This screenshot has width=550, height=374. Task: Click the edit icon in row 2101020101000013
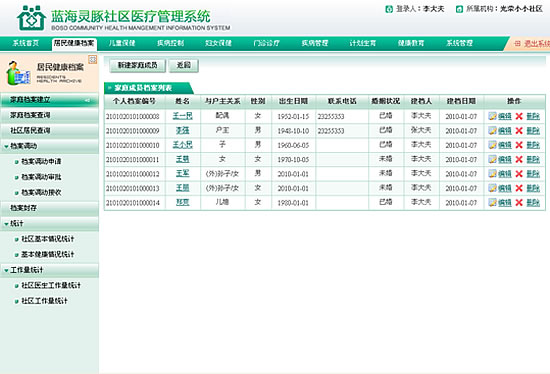pyautogui.click(x=492, y=188)
